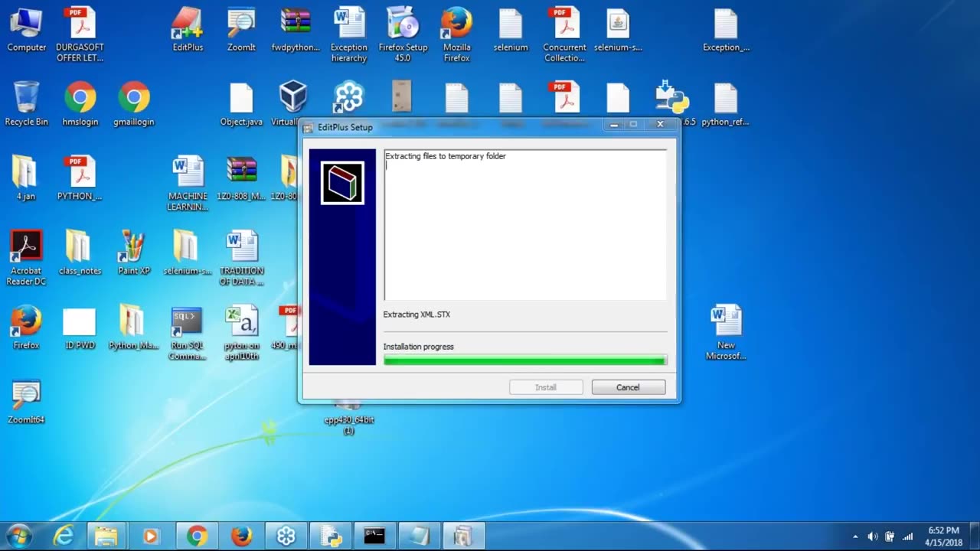Select the DURGASOFT OFFER LET PDF icon

tap(80, 35)
